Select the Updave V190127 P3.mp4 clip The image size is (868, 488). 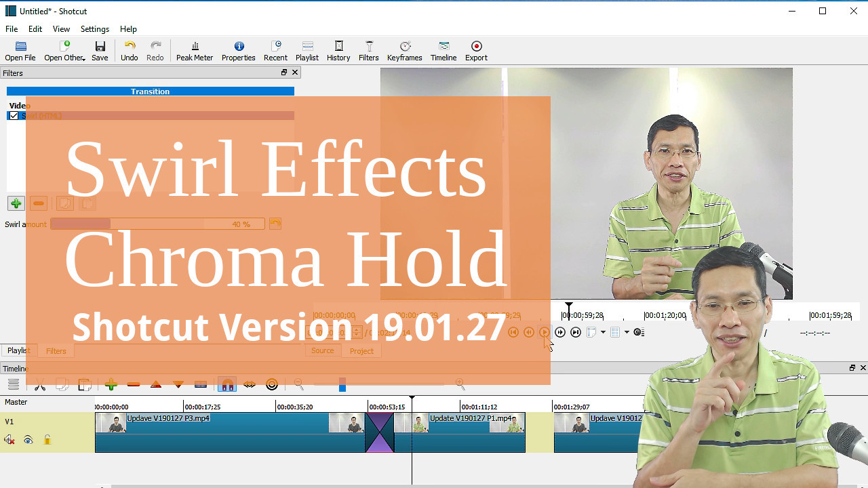point(230,432)
